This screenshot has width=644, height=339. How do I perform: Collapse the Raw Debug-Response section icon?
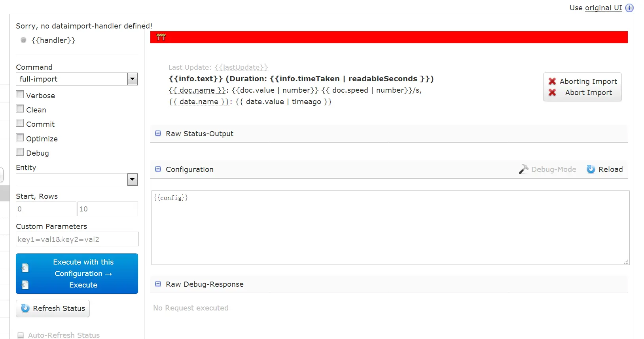(158, 284)
